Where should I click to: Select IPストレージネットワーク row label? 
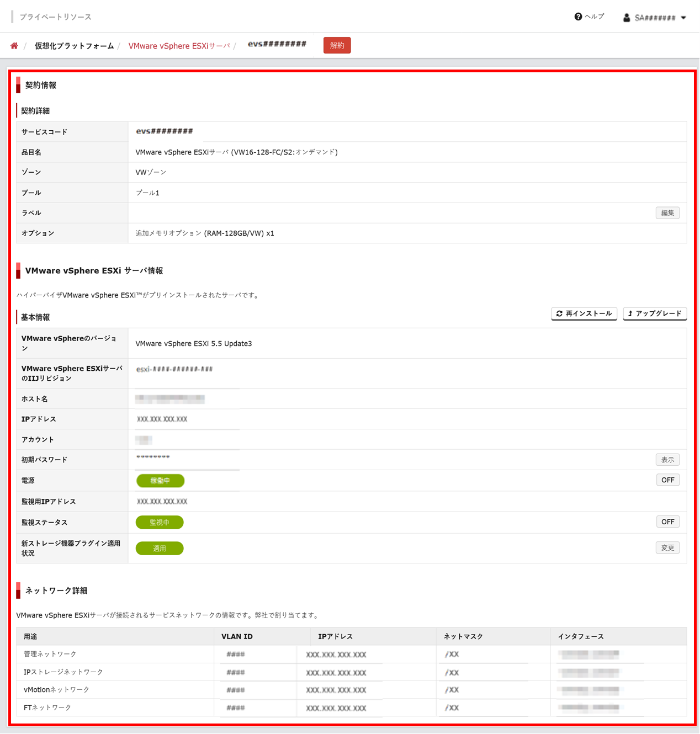(x=63, y=672)
